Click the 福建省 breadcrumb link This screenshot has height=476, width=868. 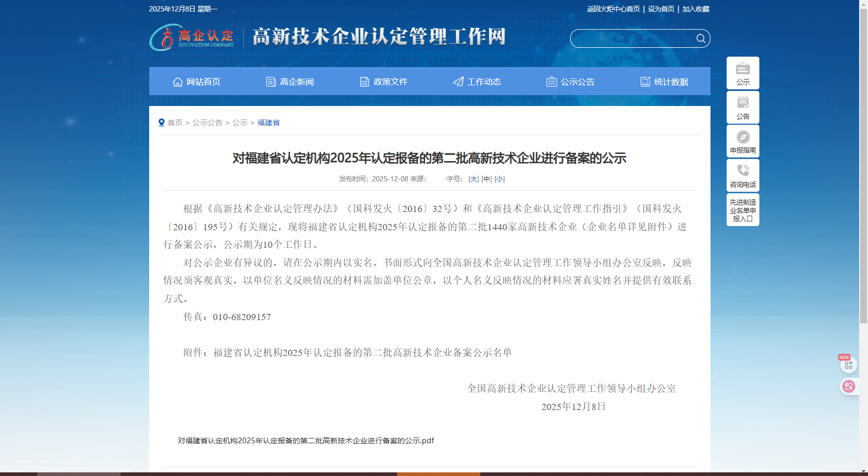[x=269, y=123]
